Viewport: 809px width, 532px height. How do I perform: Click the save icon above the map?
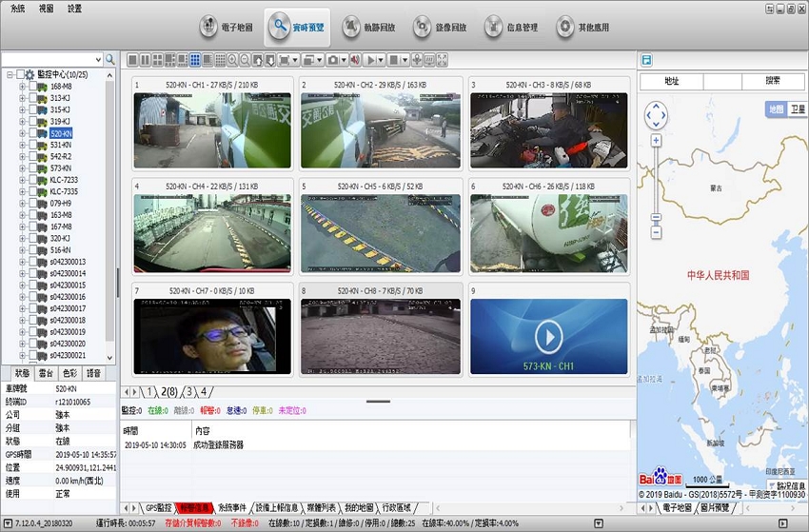[x=647, y=60]
